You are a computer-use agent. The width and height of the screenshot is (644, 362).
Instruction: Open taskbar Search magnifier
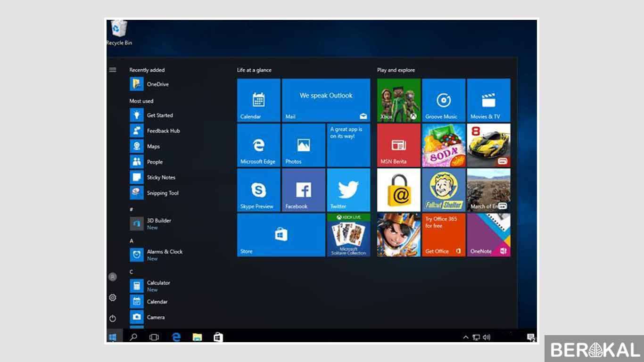133,337
